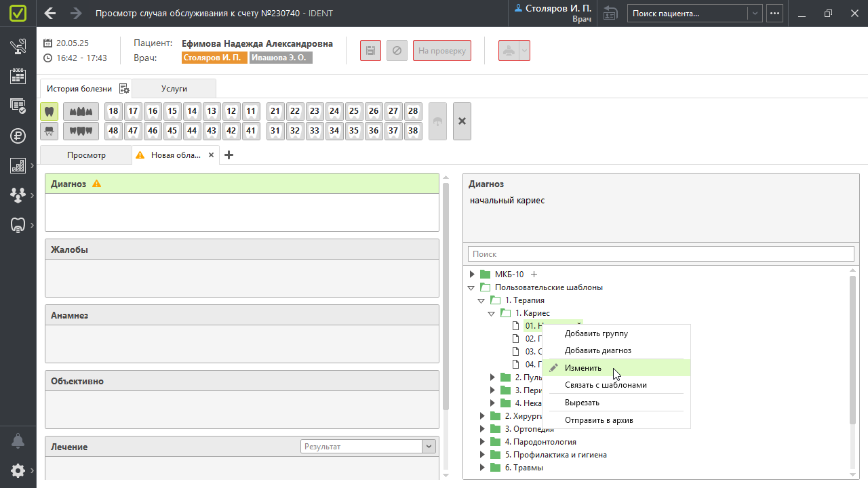The image size is (868, 488).
Task: Click the Поиск field in diagnosis panel
Action: pyautogui.click(x=660, y=254)
